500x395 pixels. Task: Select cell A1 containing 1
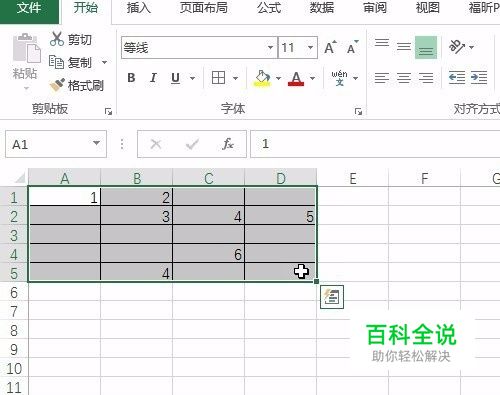tap(65, 197)
